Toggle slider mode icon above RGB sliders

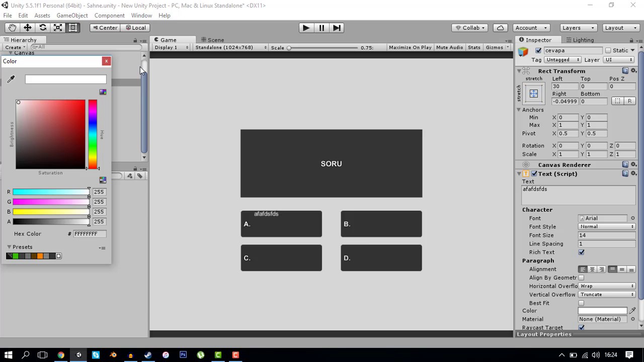(103, 180)
